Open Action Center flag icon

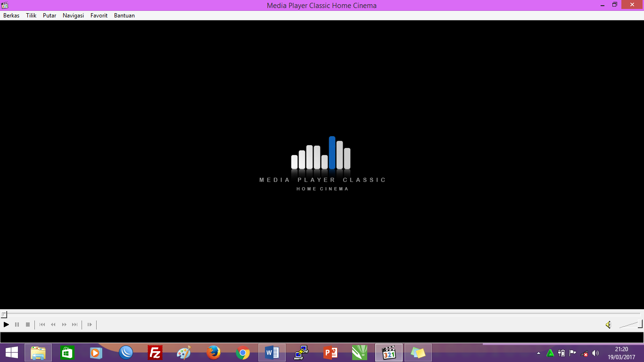(x=573, y=353)
